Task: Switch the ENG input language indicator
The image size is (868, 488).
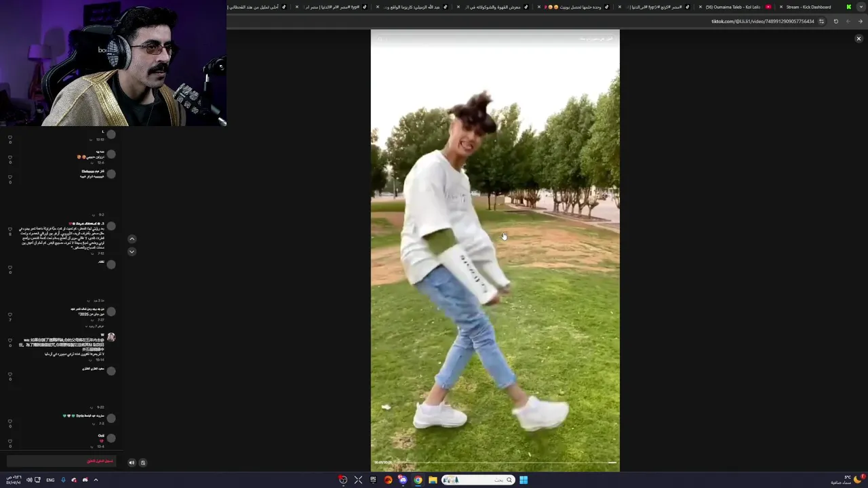Action: [50, 480]
